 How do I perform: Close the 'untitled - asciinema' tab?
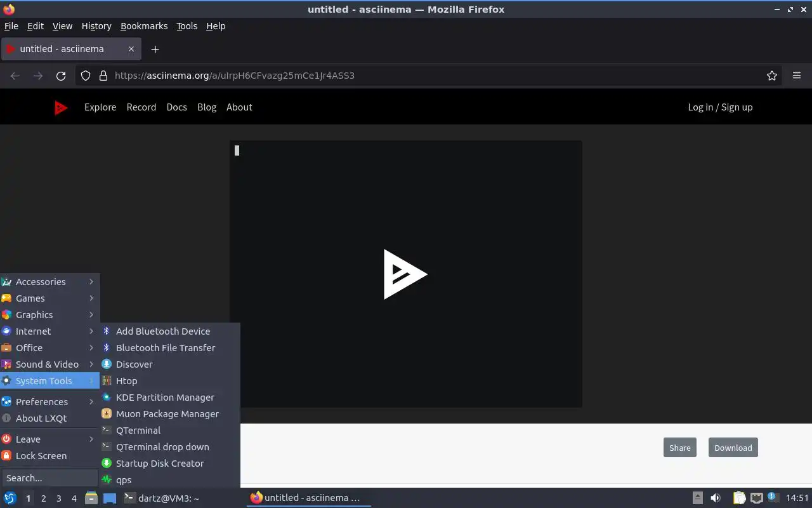click(x=131, y=49)
